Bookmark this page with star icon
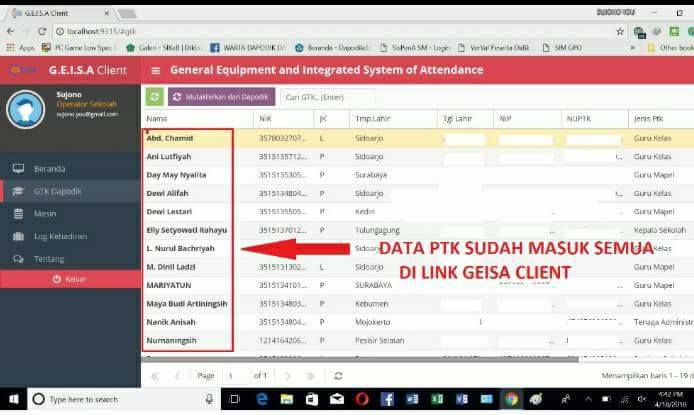Image resolution: width=694 pixels, height=415 pixels. pos(620,31)
